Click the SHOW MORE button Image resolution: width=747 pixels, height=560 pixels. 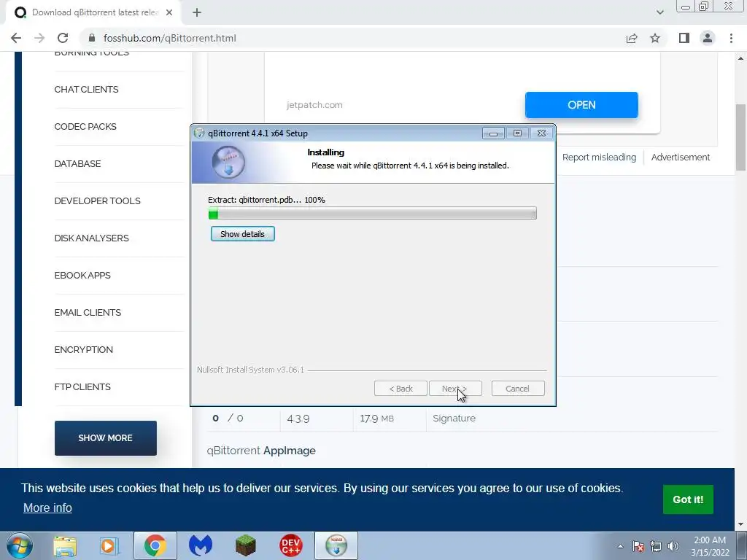click(x=105, y=438)
